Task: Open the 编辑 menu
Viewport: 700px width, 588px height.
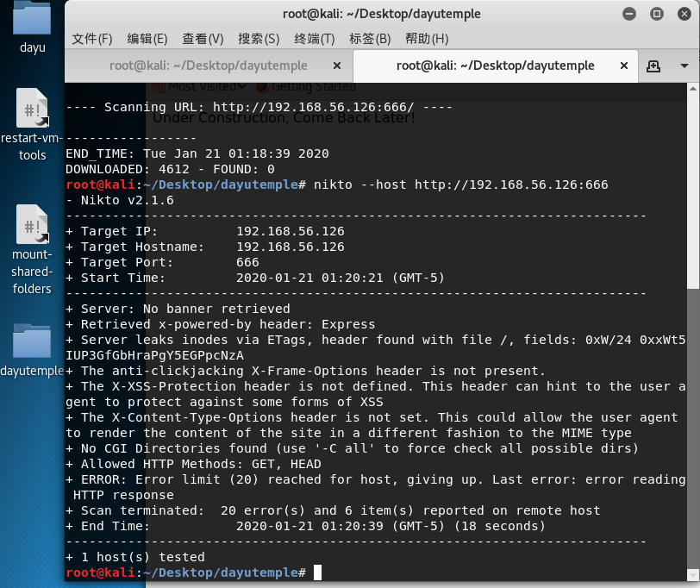Action: pyautogui.click(x=146, y=39)
